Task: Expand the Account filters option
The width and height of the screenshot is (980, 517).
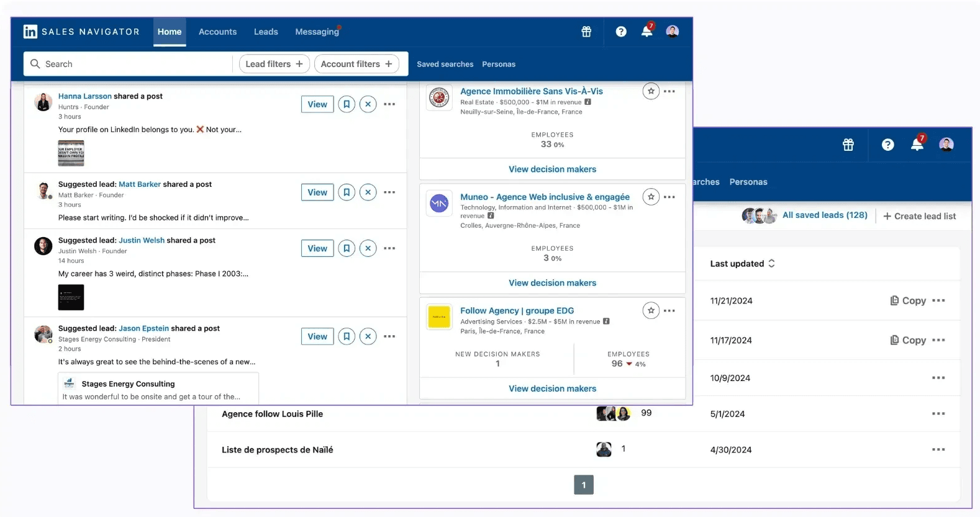Action: (356, 64)
